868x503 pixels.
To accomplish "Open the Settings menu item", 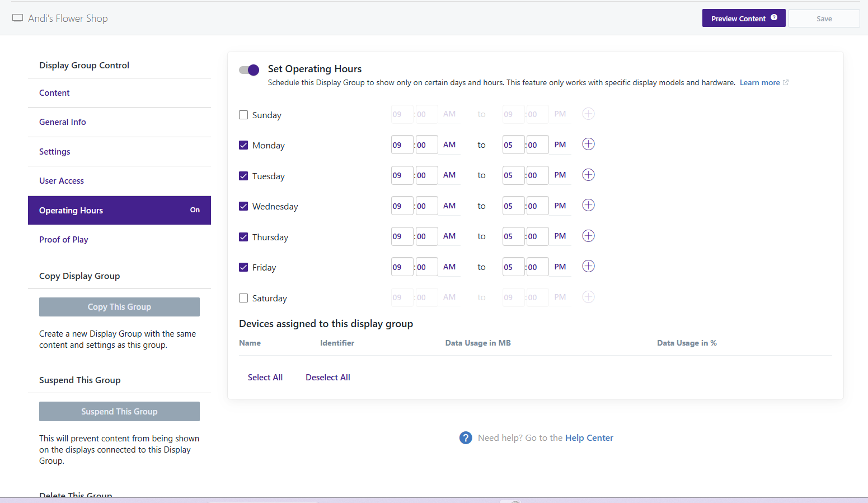I will tap(119, 152).
